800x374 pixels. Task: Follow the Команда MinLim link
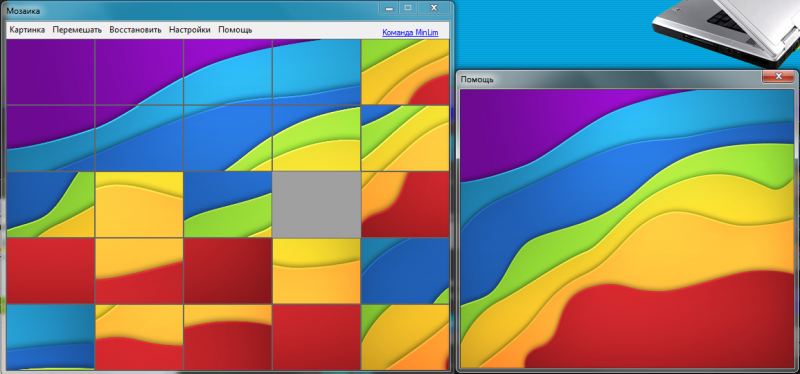tap(410, 32)
